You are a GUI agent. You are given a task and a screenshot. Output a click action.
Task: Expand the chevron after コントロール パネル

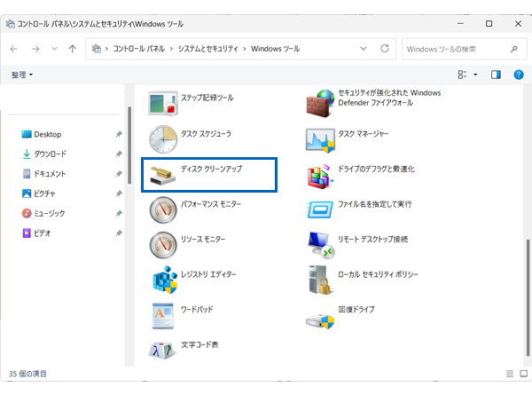171,49
